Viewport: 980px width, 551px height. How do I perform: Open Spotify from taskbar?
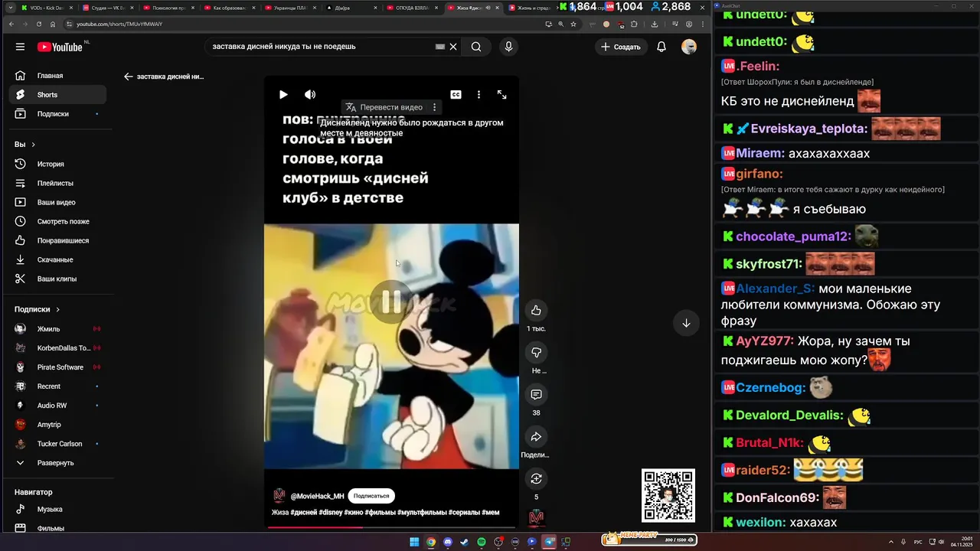(482, 542)
